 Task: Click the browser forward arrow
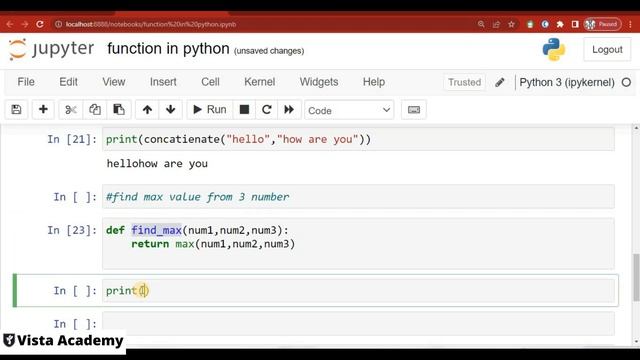coord(24,24)
